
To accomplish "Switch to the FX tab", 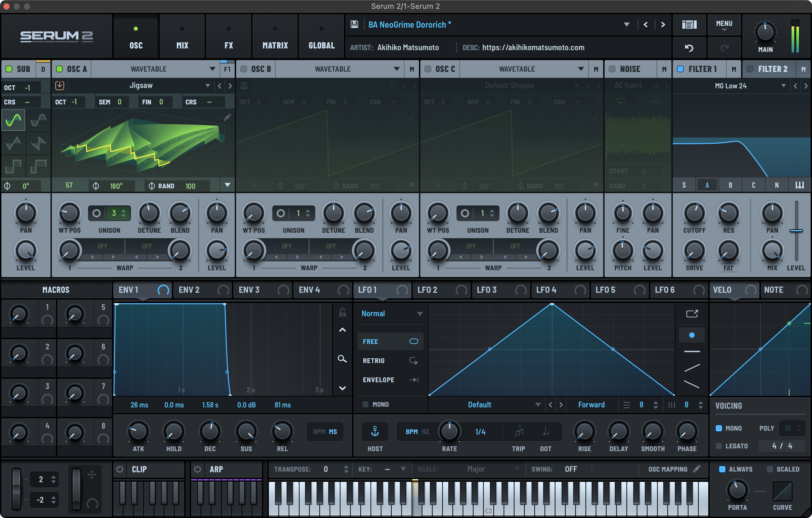I will (229, 37).
